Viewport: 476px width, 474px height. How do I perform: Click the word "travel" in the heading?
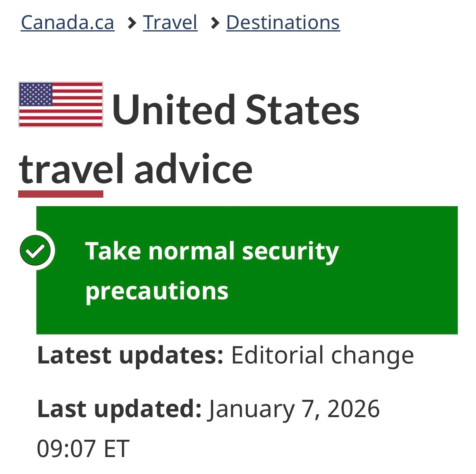tap(71, 169)
